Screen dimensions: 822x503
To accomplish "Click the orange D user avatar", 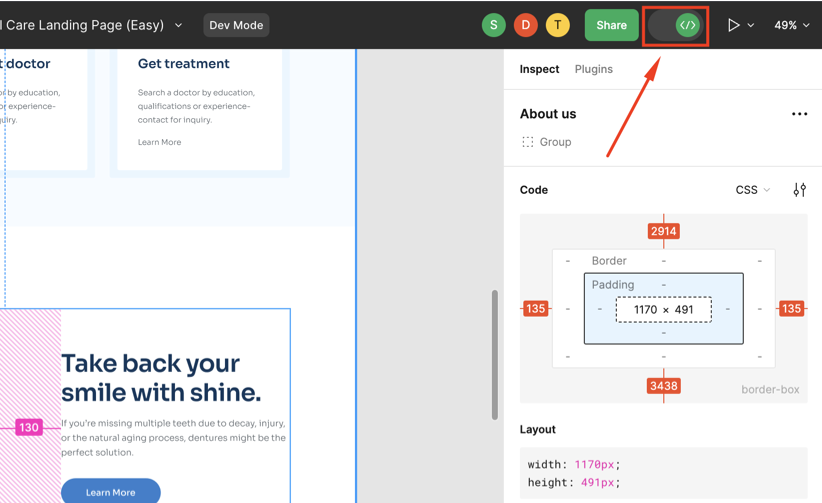I will [525, 25].
